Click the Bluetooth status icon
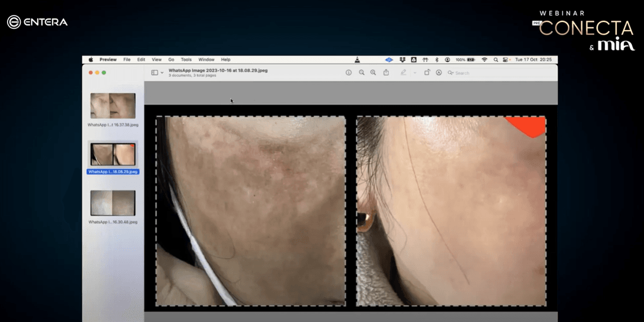644x322 pixels. (x=436, y=60)
